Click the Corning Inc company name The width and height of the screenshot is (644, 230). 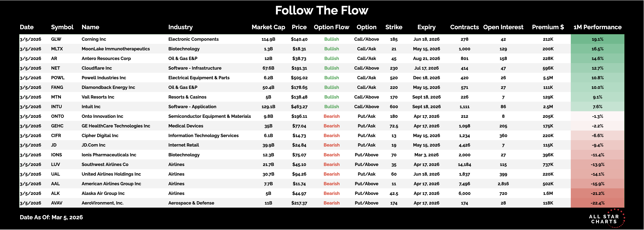point(94,39)
